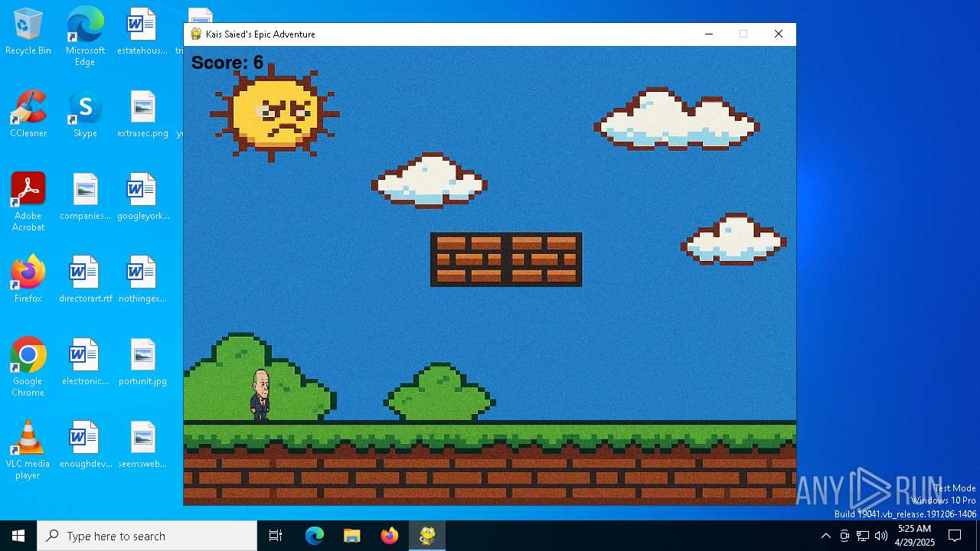Open Edge from the taskbar
Viewport: 980px width, 551px height.
pyautogui.click(x=315, y=536)
